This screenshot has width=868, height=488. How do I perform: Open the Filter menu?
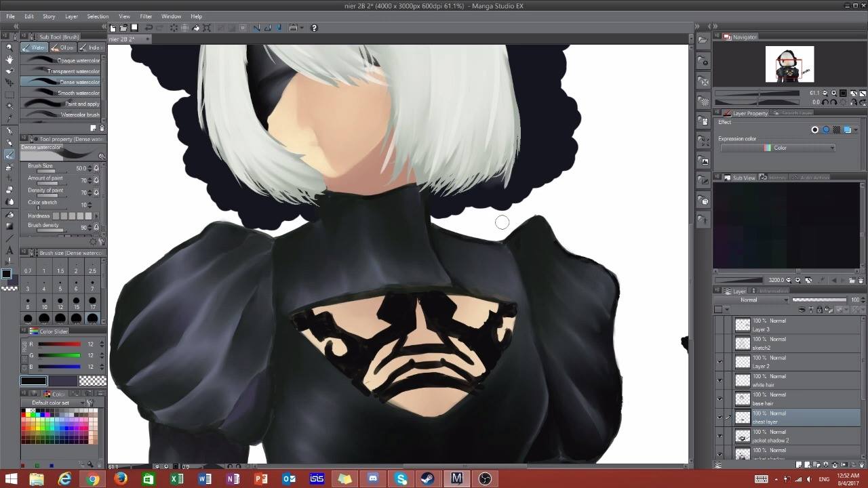[146, 16]
